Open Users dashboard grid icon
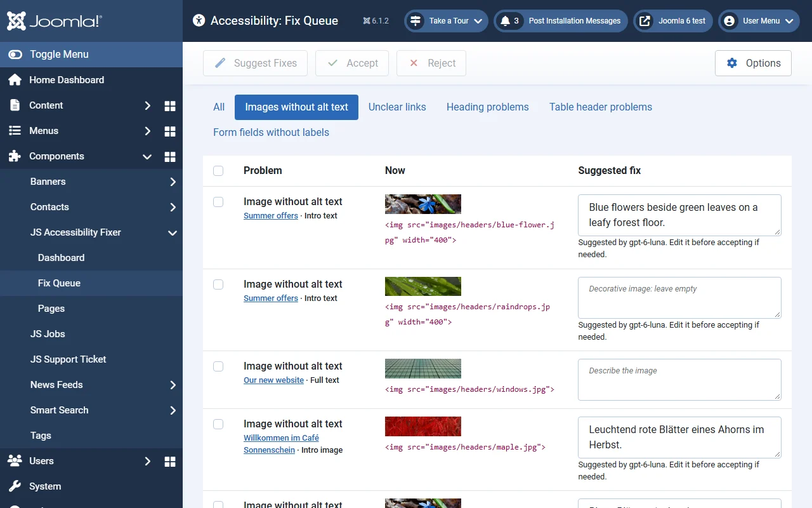 pyautogui.click(x=170, y=461)
